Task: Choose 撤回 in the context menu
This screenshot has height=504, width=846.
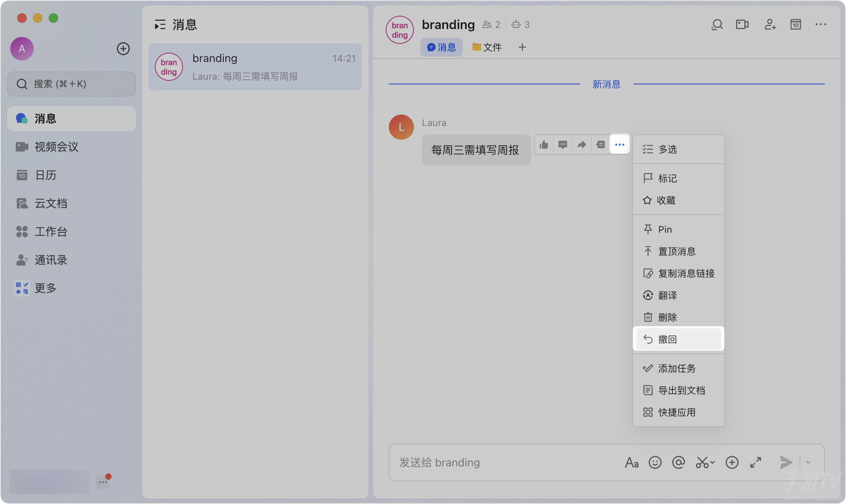Action: click(679, 339)
